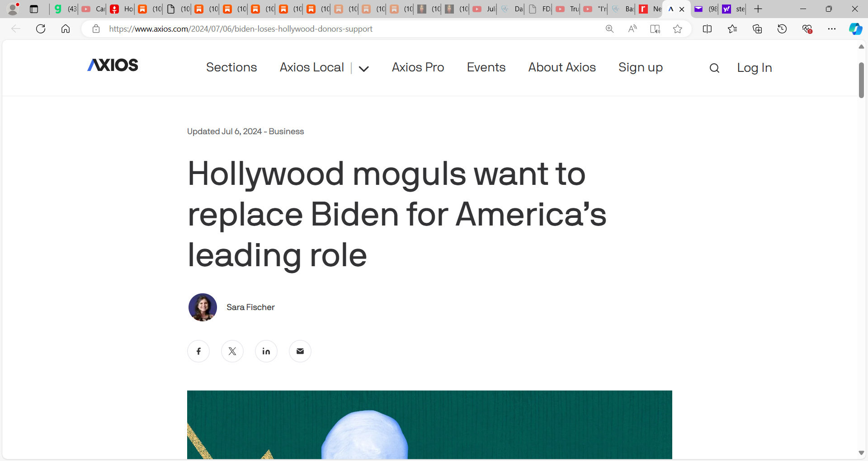Viewport: 868px width, 461px height.
Task: Click Log In
Action: [x=755, y=68]
